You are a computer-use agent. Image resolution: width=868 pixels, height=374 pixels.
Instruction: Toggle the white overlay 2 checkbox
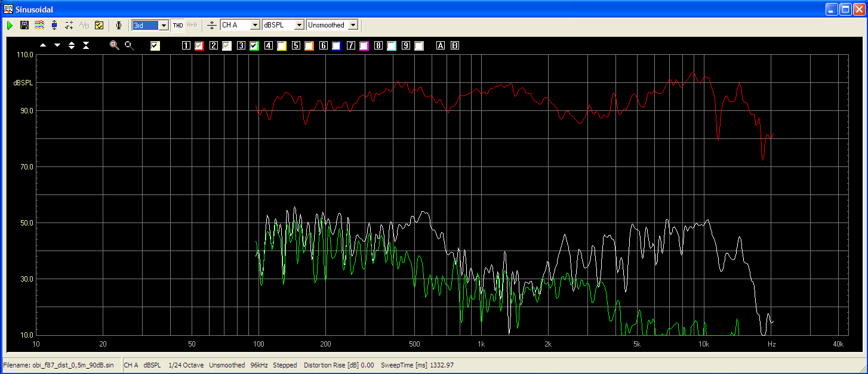(x=227, y=46)
